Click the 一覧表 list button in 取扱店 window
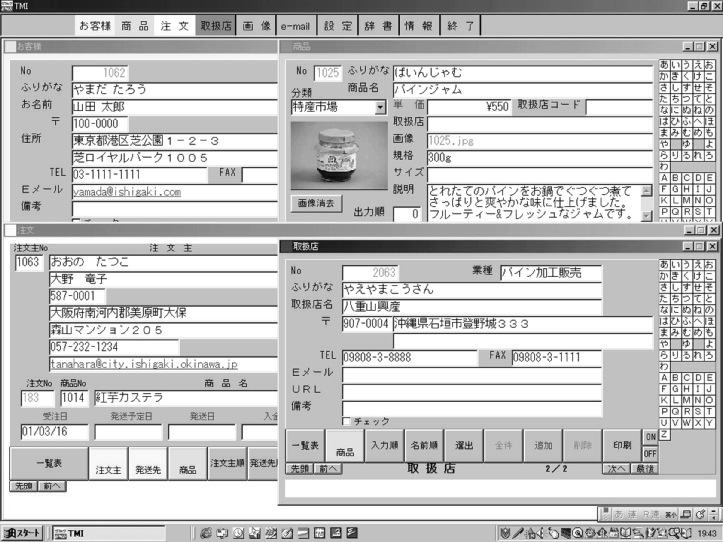 coord(303,445)
